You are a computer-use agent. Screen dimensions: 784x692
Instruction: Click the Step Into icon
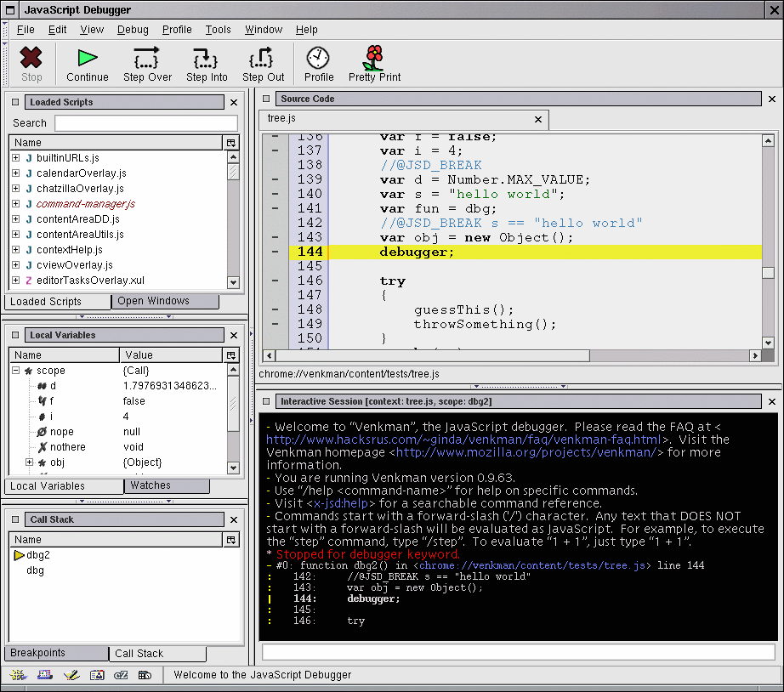click(x=206, y=58)
